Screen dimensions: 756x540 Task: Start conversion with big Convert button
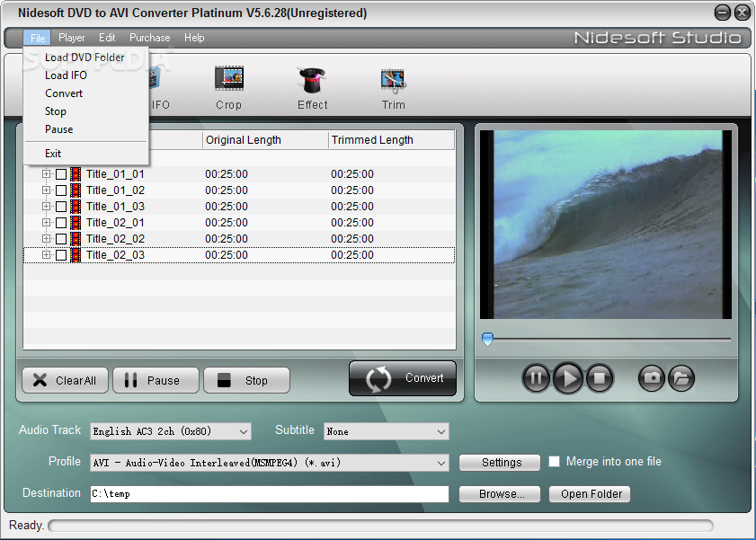(x=403, y=378)
